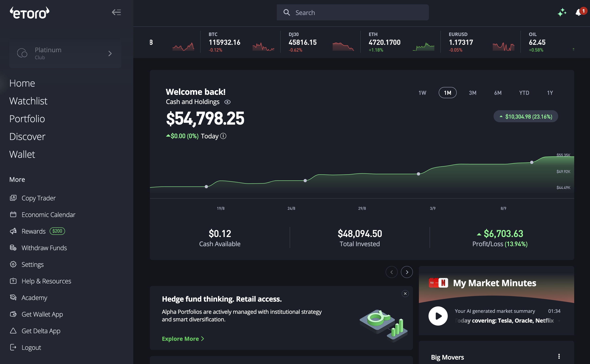The height and width of the screenshot is (364, 590).
Task: Go to next promo card arrow
Action: (407, 272)
